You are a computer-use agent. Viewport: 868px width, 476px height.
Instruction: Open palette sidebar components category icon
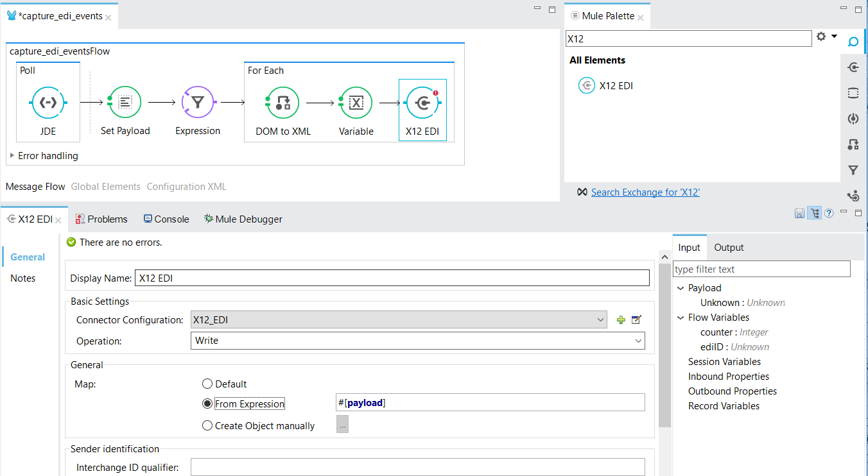[x=853, y=119]
